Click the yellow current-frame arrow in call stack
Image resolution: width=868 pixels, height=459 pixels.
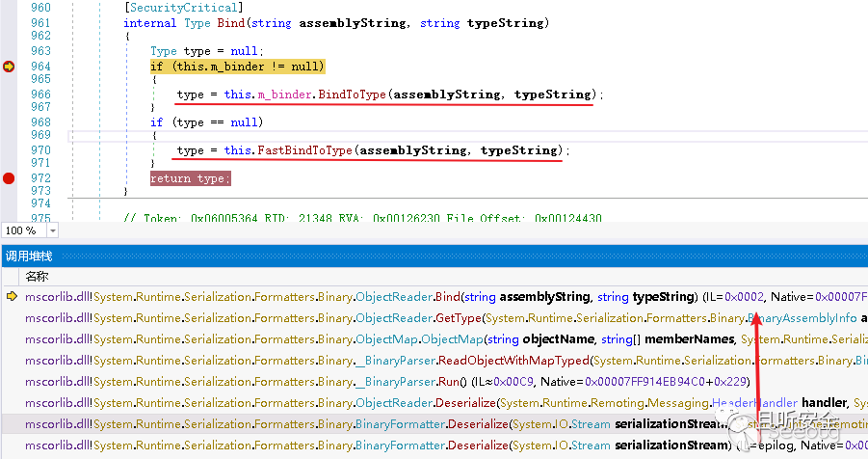pyautogui.click(x=12, y=297)
